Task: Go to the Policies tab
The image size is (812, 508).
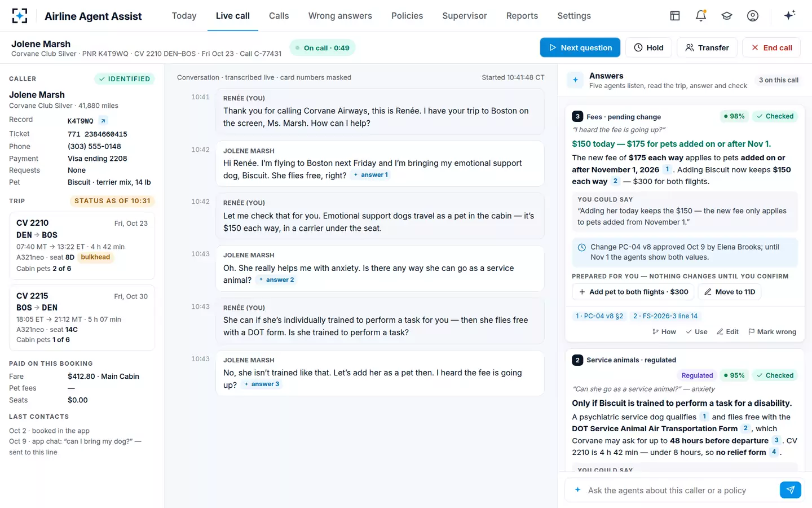Action: pos(407,16)
